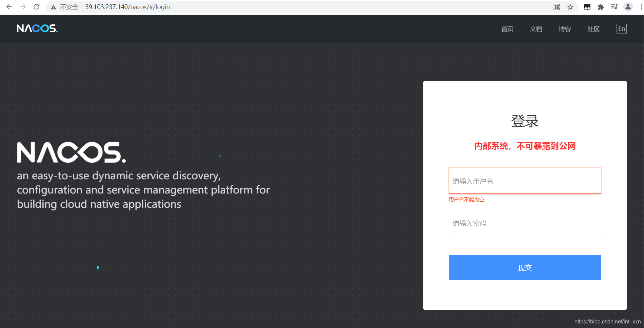The image size is (644, 328).
Task: Click the blue 提交 submit button
Action: click(525, 267)
